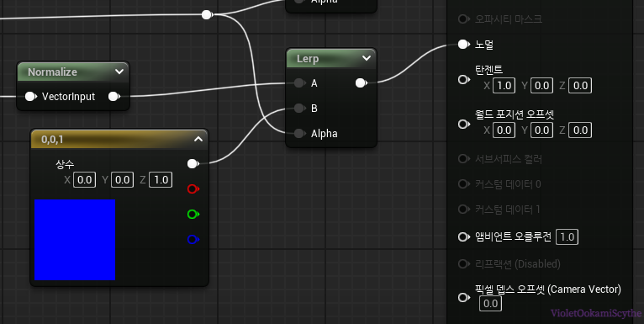Viewport: 644px width, 324px height.
Task: Click the blue color preview swatch
Action: [75, 240]
